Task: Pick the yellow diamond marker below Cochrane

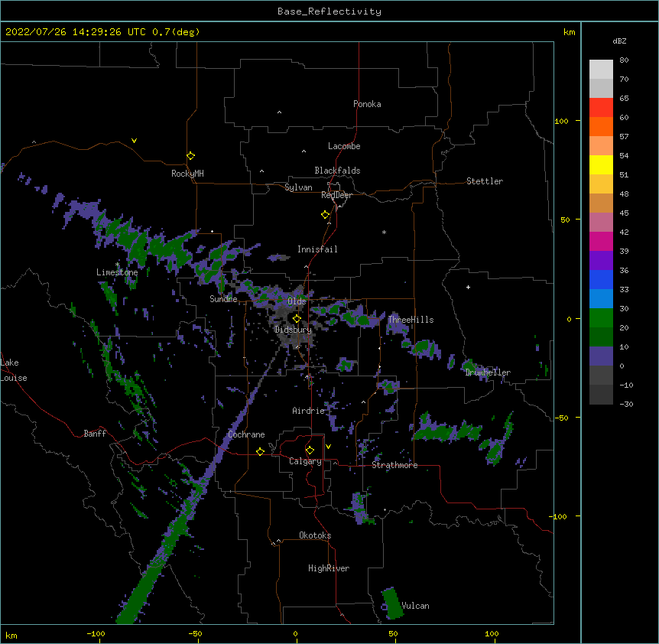Action: pyautogui.click(x=260, y=451)
